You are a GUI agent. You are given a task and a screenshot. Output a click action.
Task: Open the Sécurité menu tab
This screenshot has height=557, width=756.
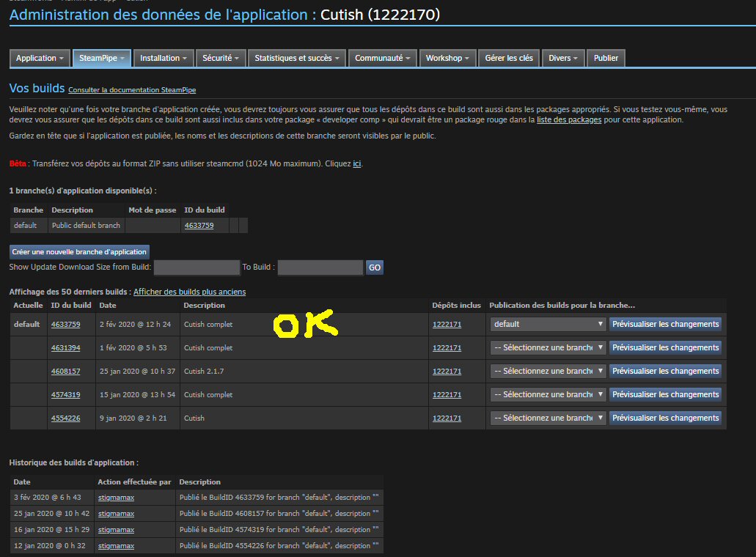click(x=221, y=58)
